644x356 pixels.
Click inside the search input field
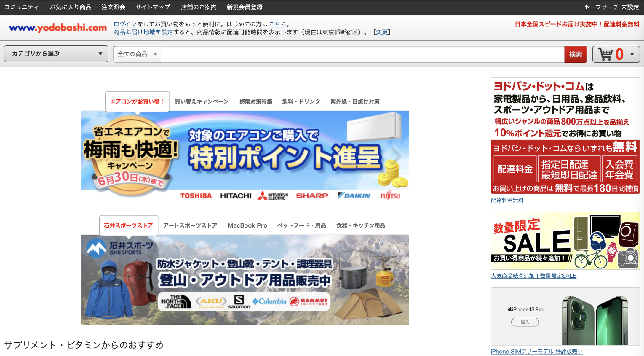coord(362,54)
